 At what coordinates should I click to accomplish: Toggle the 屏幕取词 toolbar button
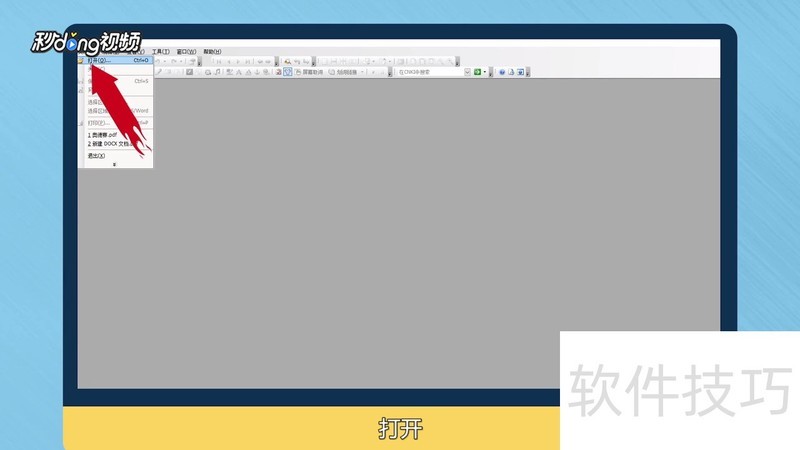tap(309, 72)
